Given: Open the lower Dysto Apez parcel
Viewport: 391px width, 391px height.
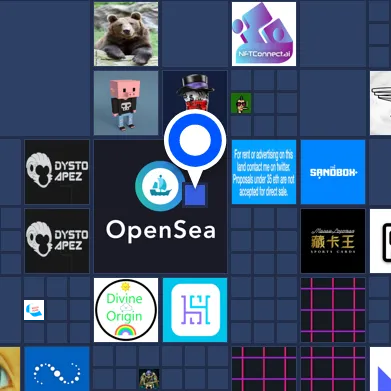Looking at the screenshot, I should tap(57, 241).
